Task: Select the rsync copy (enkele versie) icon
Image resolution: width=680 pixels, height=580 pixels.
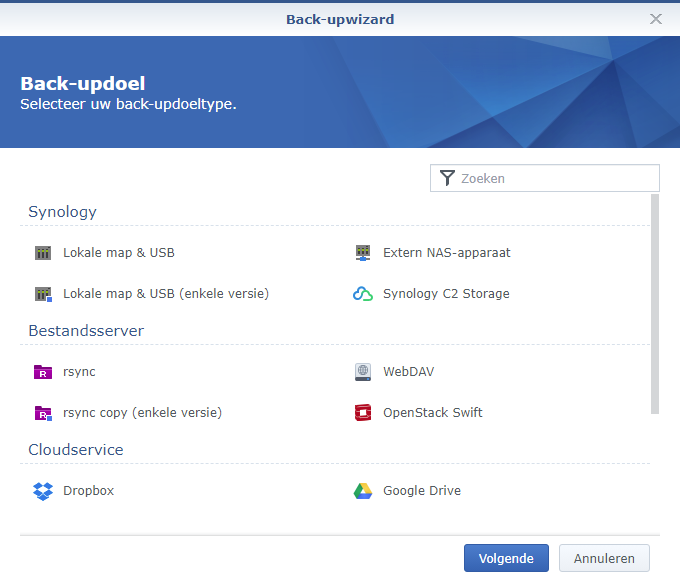Action: click(x=43, y=413)
